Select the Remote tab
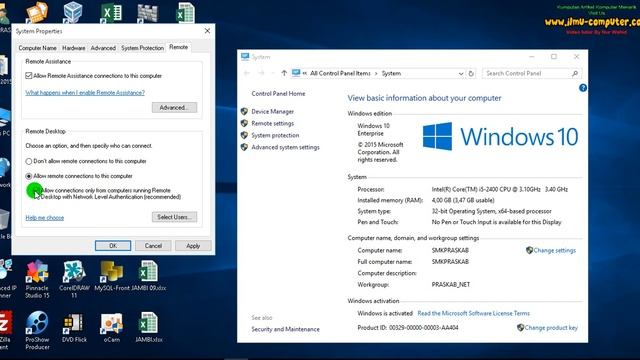640x360 pixels. tap(178, 47)
